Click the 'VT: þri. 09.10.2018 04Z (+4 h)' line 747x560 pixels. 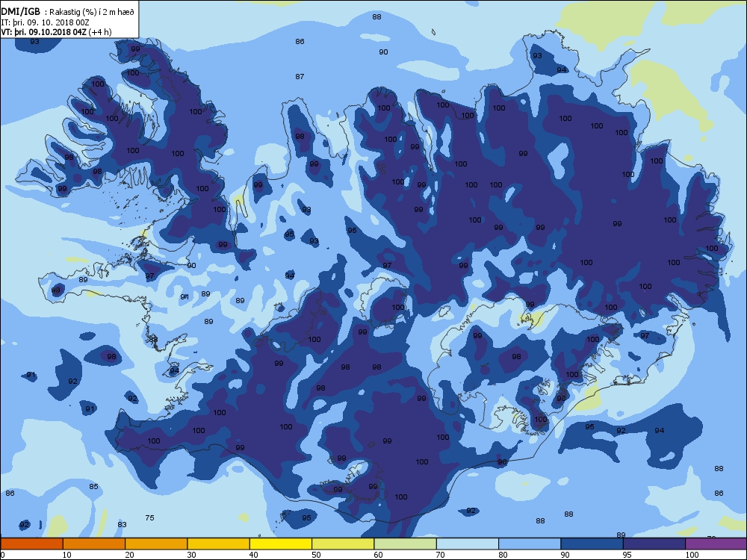click(x=56, y=32)
